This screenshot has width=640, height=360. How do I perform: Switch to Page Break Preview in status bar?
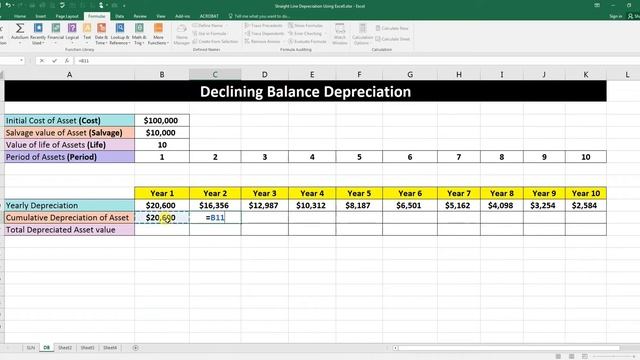585,356
